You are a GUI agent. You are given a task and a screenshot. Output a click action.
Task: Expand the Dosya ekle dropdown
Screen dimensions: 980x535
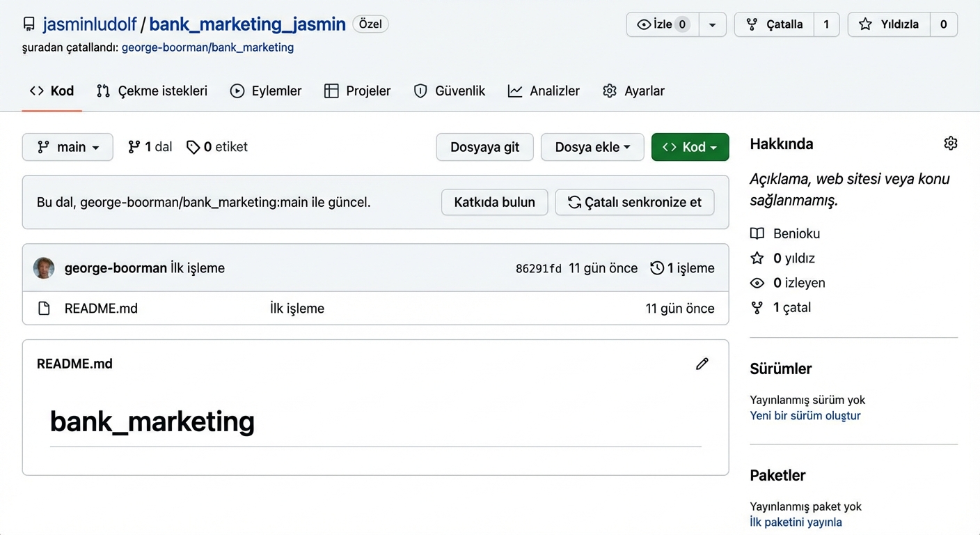pyautogui.click(x=592, y=147)
